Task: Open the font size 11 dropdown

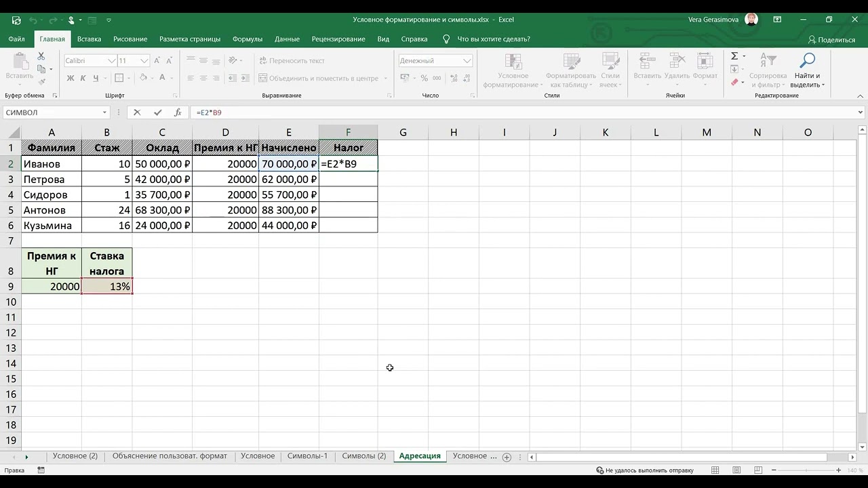Action: click(x=144, y=60)
